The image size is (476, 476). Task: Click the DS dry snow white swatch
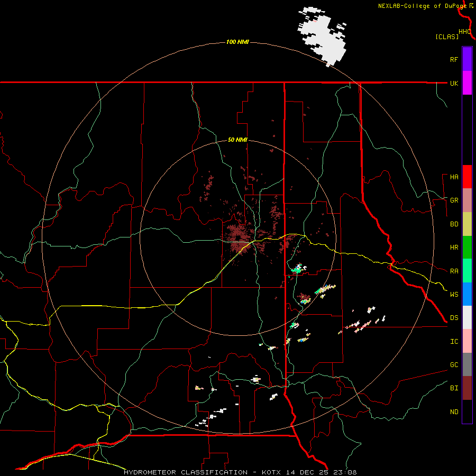pos(467,317)
